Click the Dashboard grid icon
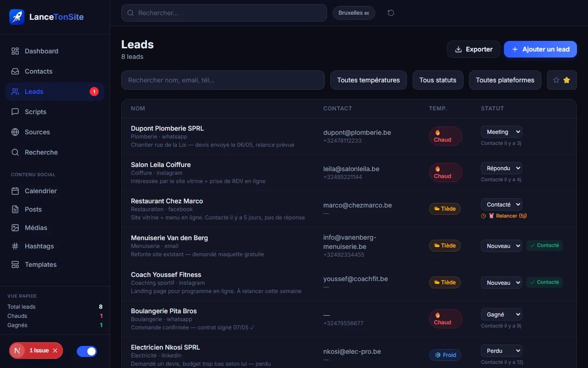The width and height of the screenshot is (588, 368). [15, 51]
